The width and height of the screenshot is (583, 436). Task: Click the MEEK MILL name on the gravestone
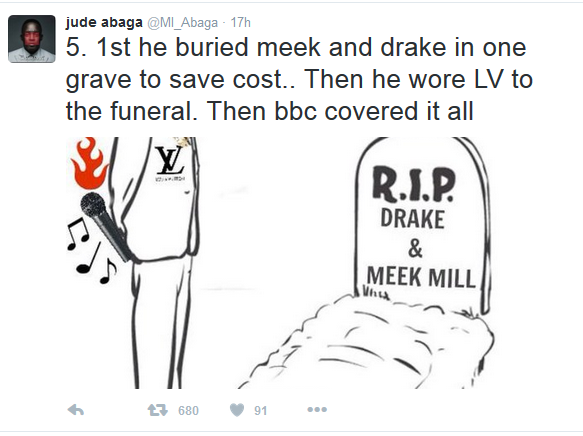[x=421, y=277]
